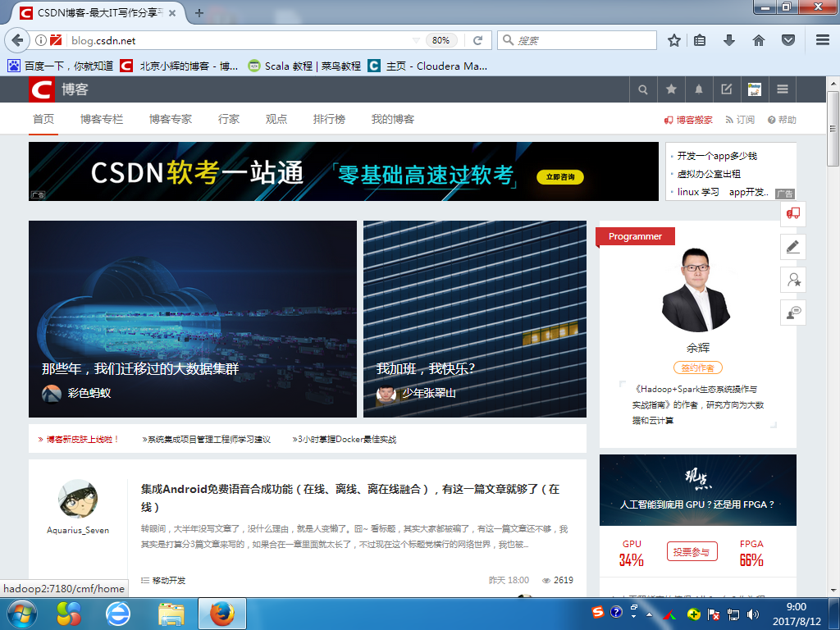This screenshot has height=630, width=840.
Task: Click the user-chat icon in the floating sidebar
Action: pos(793,313)
